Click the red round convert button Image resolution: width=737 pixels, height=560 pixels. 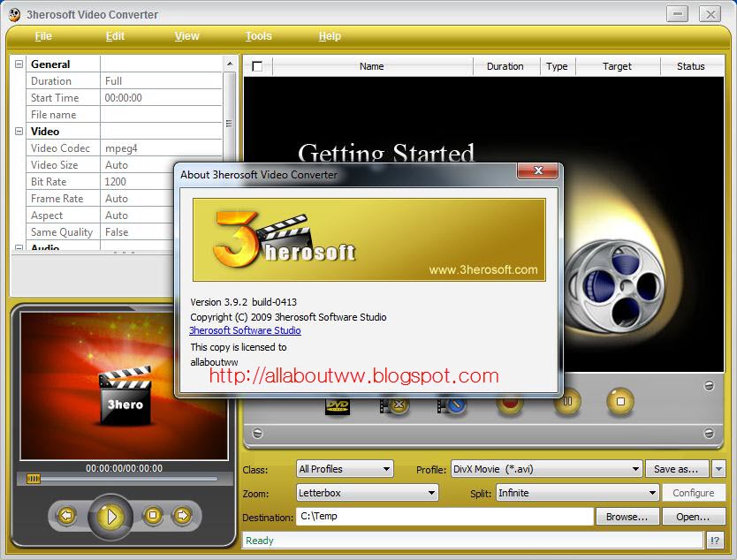[510, 403]
